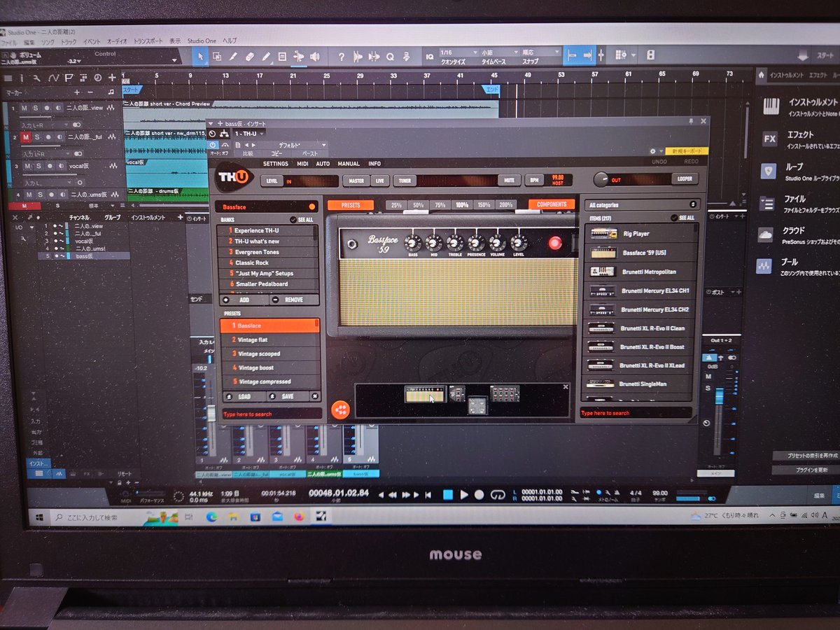Toggle the LIVE button in TH-U

[380, 180]
